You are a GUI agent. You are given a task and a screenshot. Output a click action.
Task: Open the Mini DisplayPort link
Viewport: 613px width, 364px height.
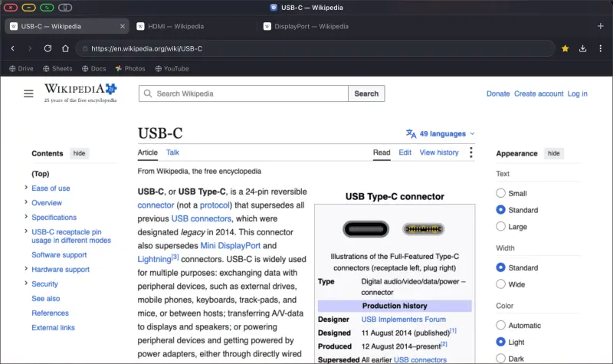click(231, 245)
